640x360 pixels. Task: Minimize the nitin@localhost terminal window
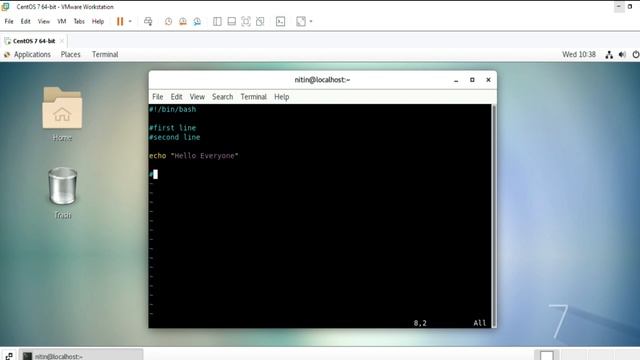(456, 80)
